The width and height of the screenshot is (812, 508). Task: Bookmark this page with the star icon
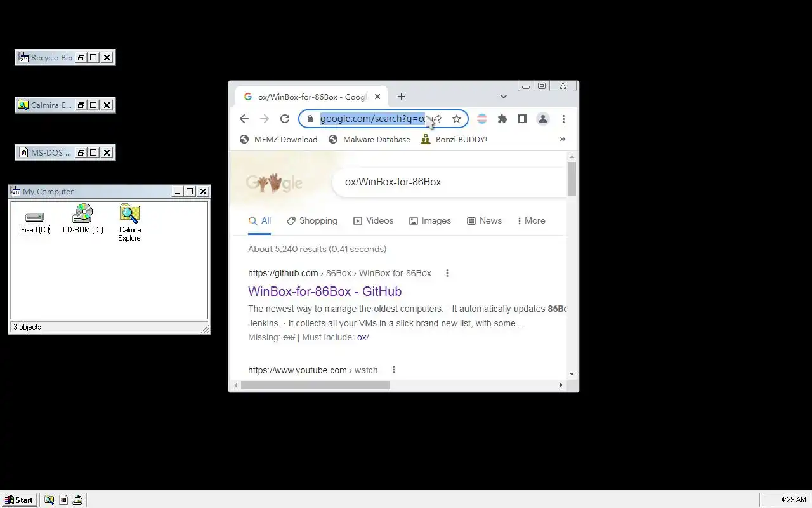coord(456,119)
